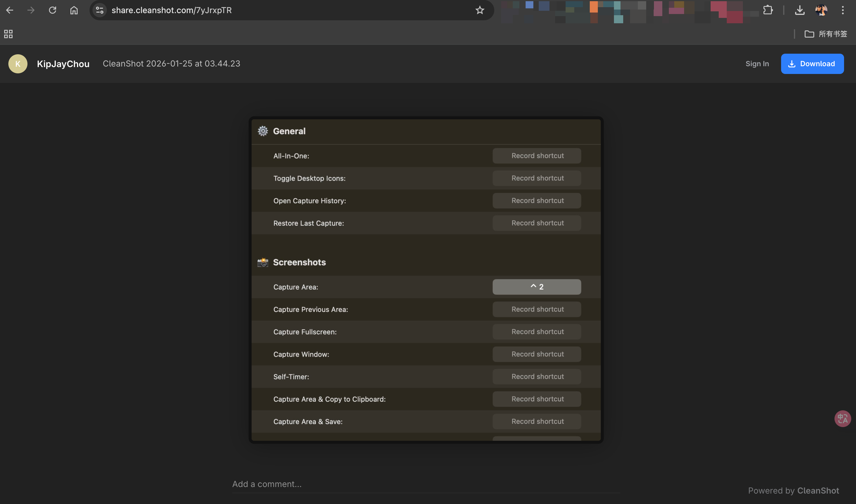Open the extensions puzzle icon
The width and height of the screenshot is (856, 504).
coord(768,10)
